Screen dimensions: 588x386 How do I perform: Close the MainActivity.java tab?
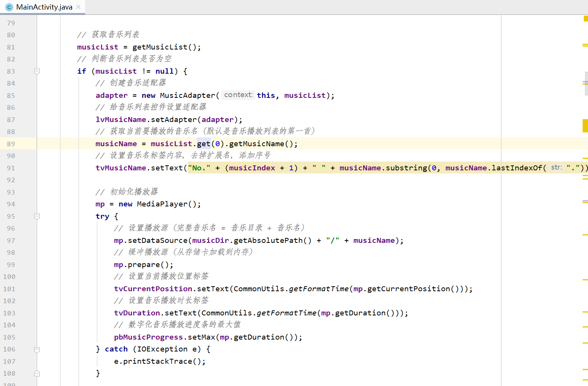78,7
